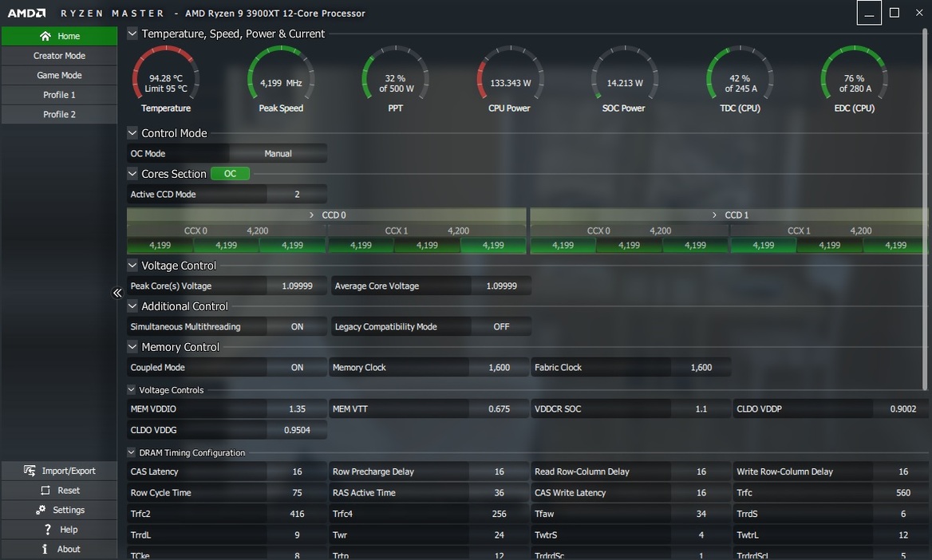Viewport: 932px width, 560px height.
Task: Collapse the Cores Section chevron
Action: [132, 174]
